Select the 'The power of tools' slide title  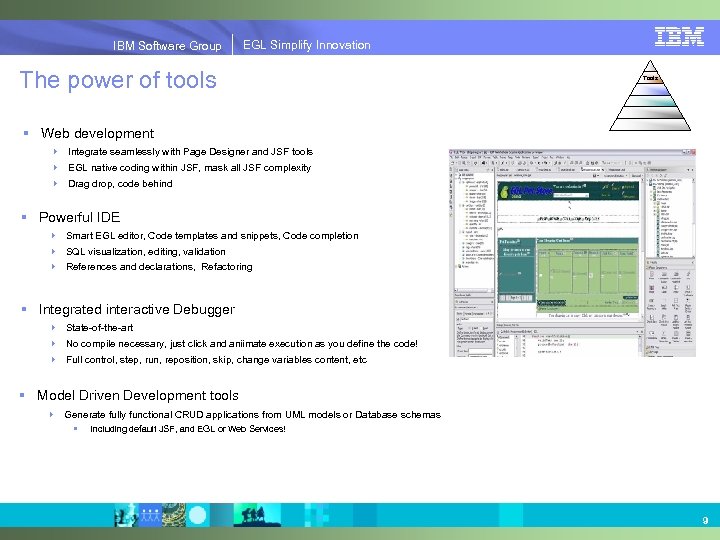(118, 80)
